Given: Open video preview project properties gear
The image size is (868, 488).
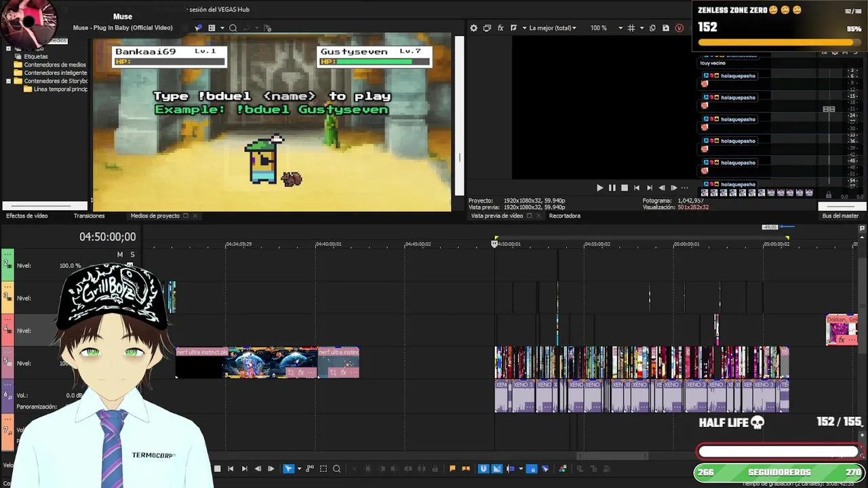Looking at the screenshot, I should click(x=473, y=28).
